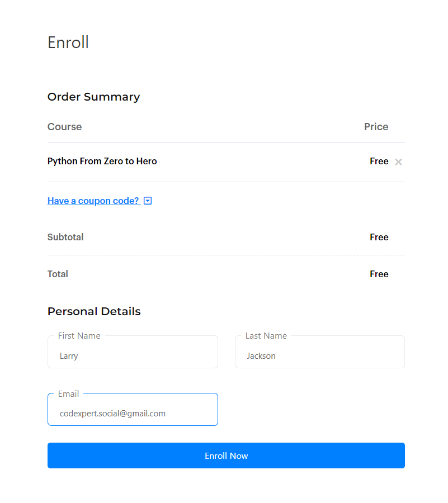Click the Last Name field label

point(266,336)
